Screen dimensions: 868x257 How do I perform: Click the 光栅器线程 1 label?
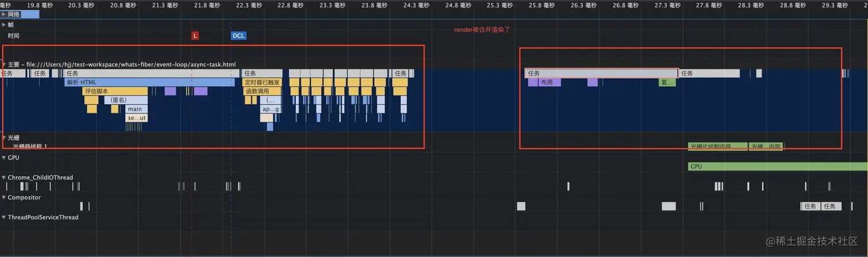tap(30, 147)
